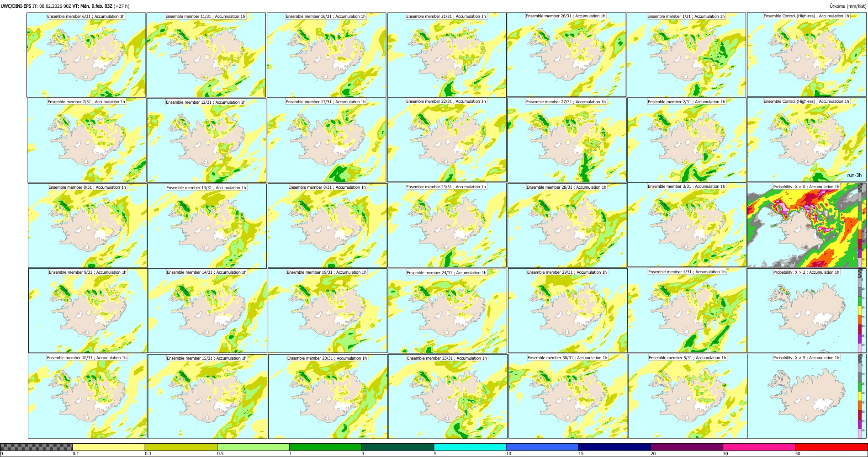The width and height of the screenshot is (868, 457).
Task: Select the Ensemble member 12/31 map
Action: [x=206, y=140]
